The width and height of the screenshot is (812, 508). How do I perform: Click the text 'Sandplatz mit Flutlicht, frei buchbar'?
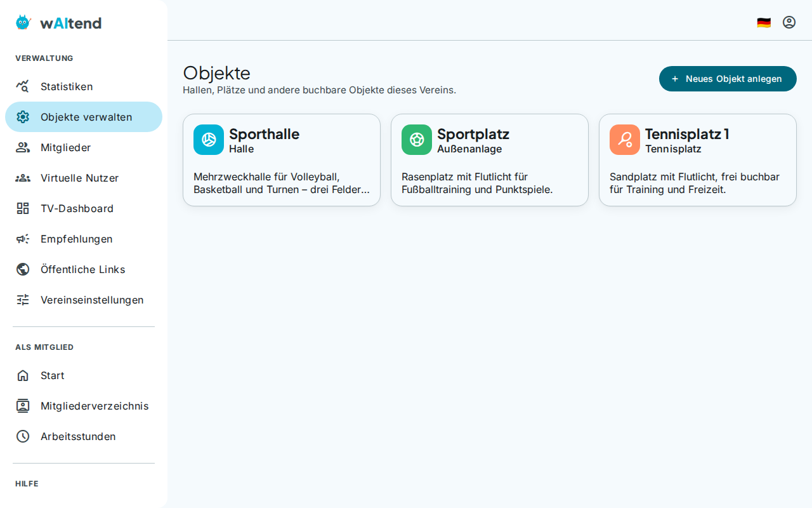point(695,183)
